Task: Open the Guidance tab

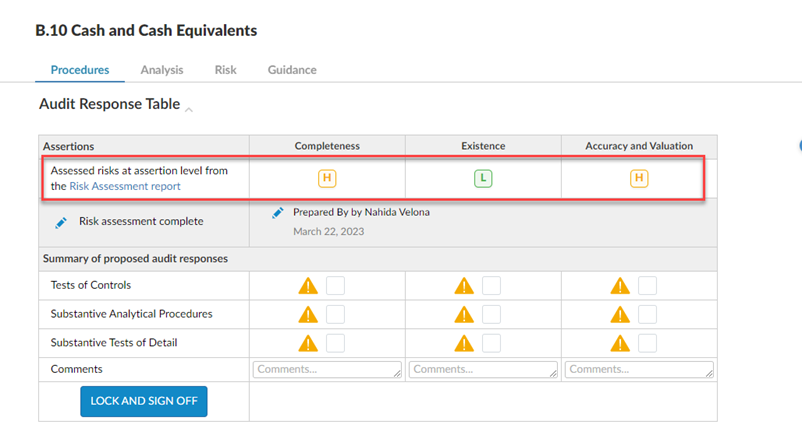Action: coord(292,70)
